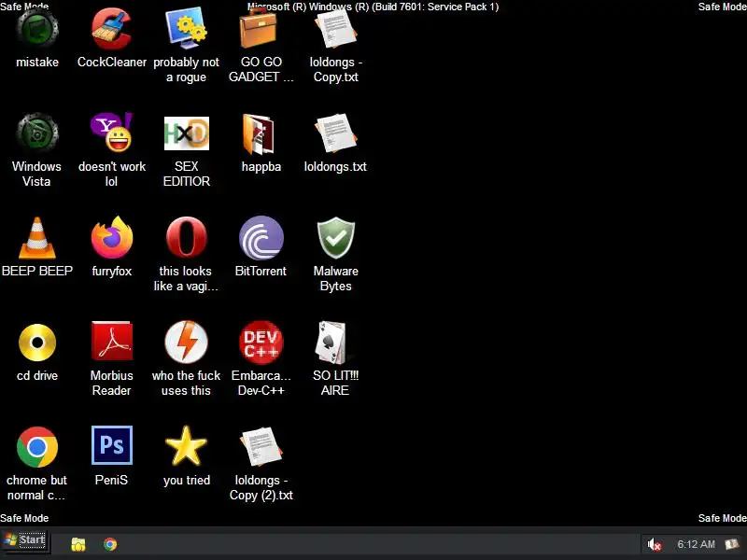Launch Chrome from the taskbar

pyautogui.click(x=110, y=544)
